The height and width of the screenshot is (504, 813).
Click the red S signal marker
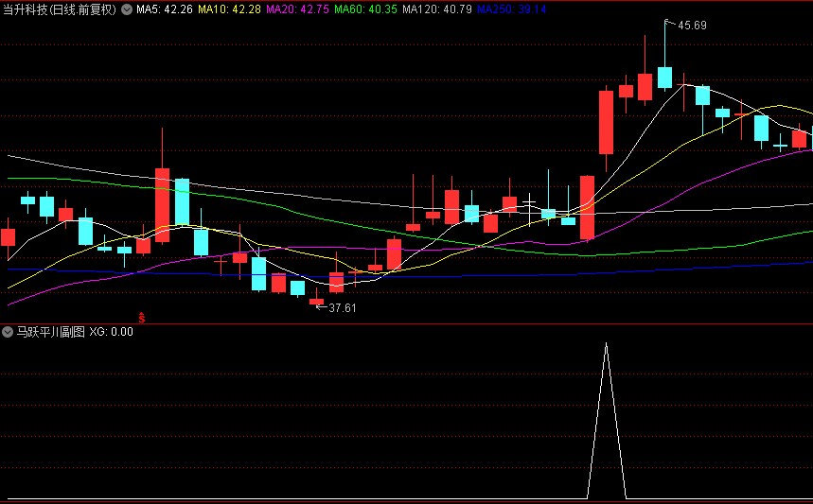pyautogui.click(x=142, y=318)
